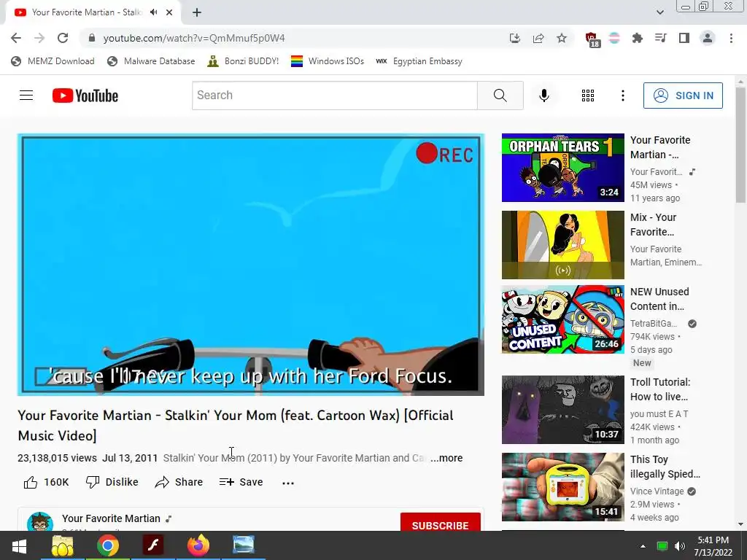This screenshot has width=747, height=560.
Task: Install app icon in address bar
Action: [515, 38]
